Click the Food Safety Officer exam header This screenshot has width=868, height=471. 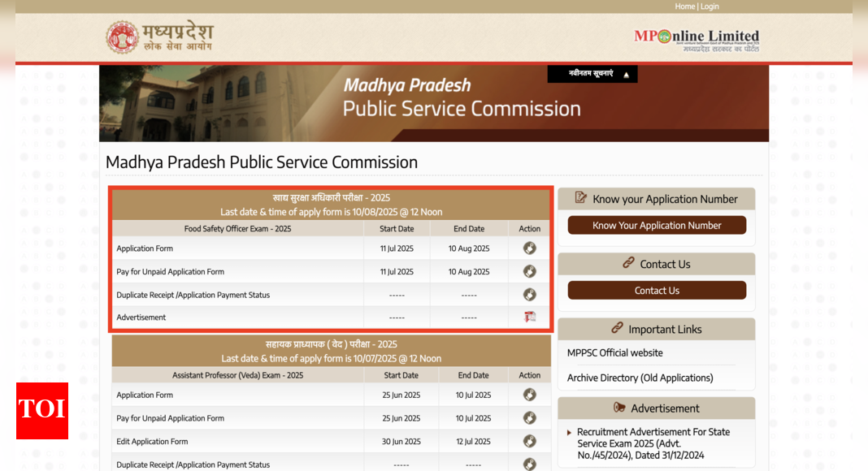pos(331,205)
